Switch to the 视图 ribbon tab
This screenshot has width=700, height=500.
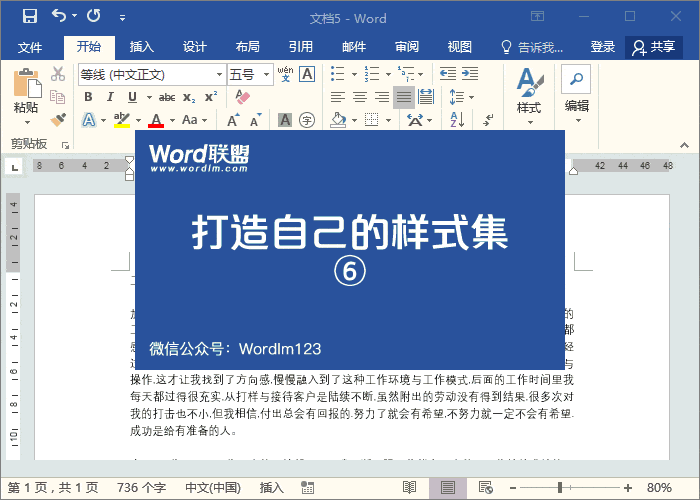pyautogui.click(x=459, y=46)
